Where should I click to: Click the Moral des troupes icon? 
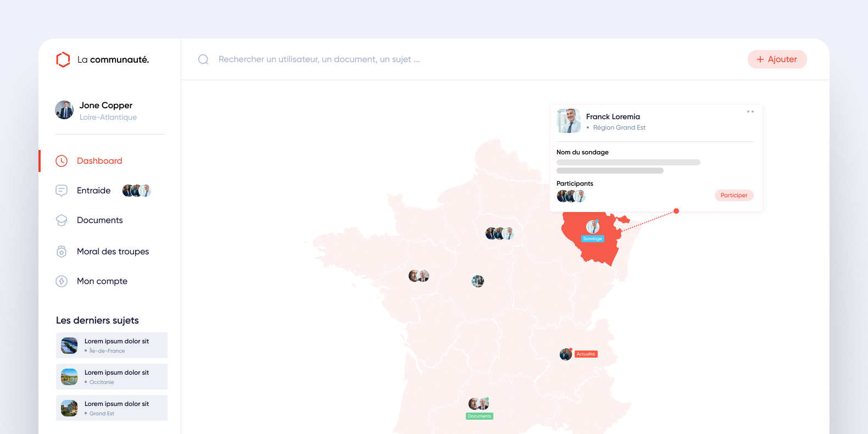pos(62,252)
